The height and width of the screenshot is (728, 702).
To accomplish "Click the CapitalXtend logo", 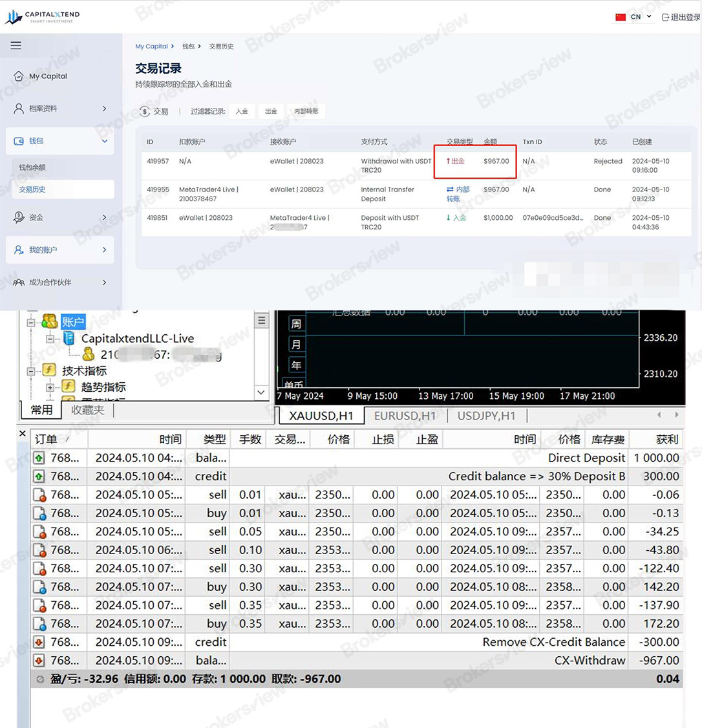I will tap(41, 16).
